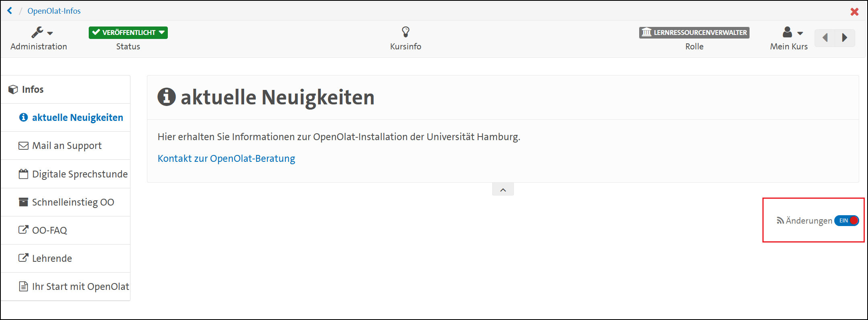Open Kursinfo via the lightbulb icon
This screenshot has width=868, height=320.
click(x=405, y=32)
